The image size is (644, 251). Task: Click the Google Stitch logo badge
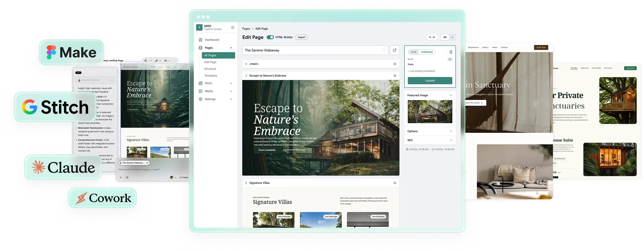pyautogui.click(x=55, y=107)
